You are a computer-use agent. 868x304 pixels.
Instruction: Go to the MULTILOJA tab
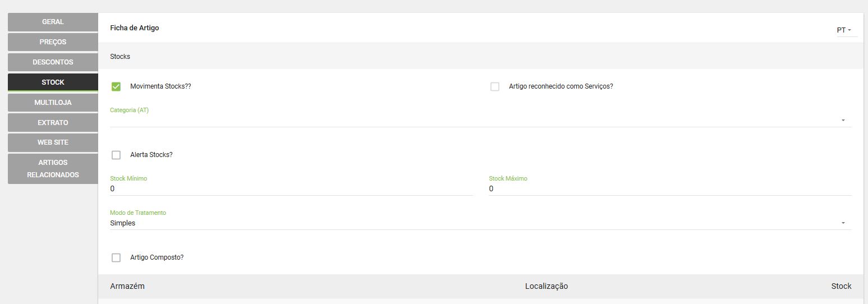(x=53, y=103)
